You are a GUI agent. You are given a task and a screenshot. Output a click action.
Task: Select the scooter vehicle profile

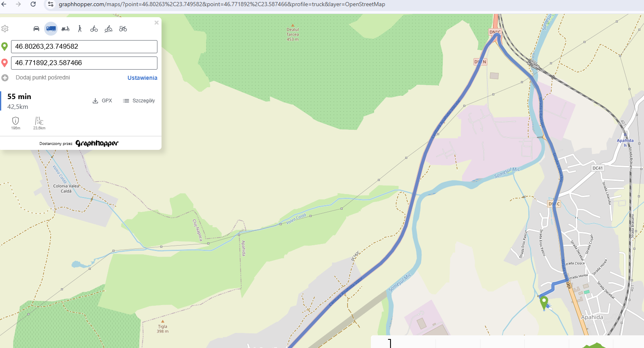[65, 29]
